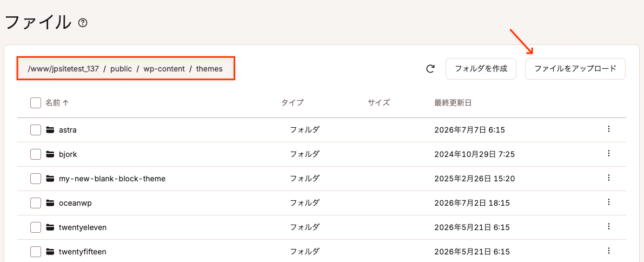Open themes breadcrumb segment

209,69
